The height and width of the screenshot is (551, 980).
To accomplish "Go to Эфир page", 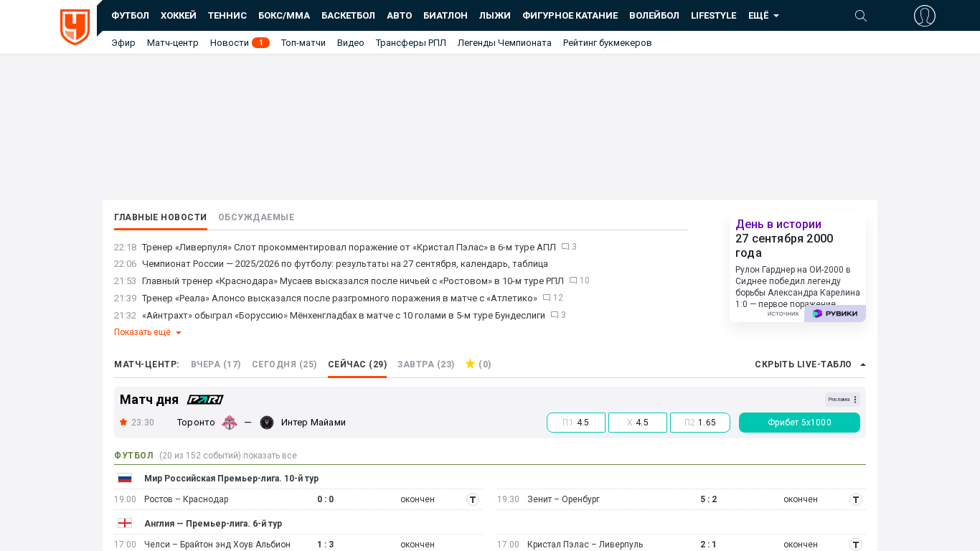I will coord(123,43).
